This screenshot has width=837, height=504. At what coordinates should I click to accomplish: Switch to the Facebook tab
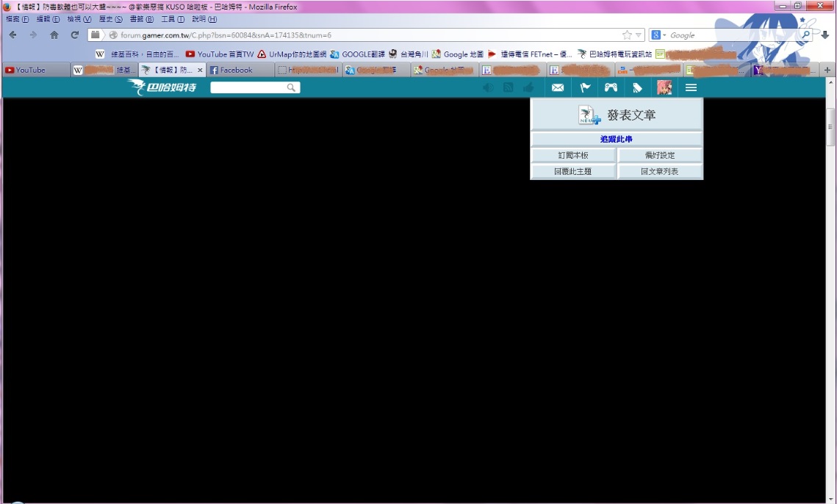tap(240, 70)
